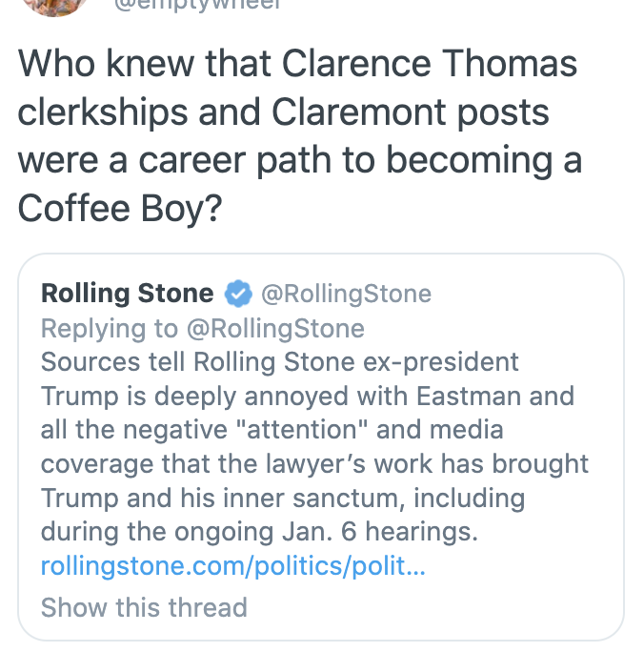Open the rollingstone.com/politics article link

(x=232, y=567)
